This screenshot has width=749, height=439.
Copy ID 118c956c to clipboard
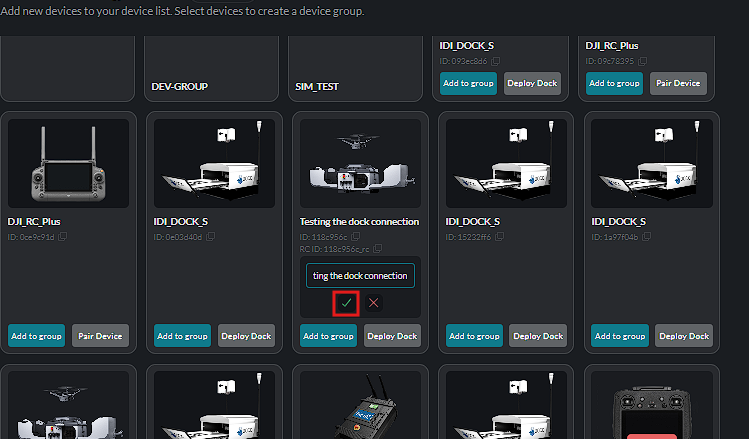(x=355, y=236)
